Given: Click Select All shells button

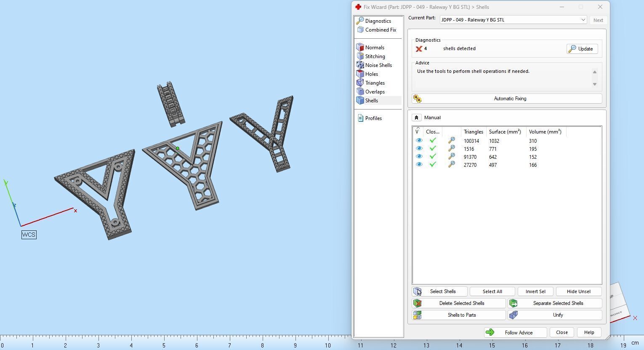Looking at the screenshot, I should [x=492, y=291].
